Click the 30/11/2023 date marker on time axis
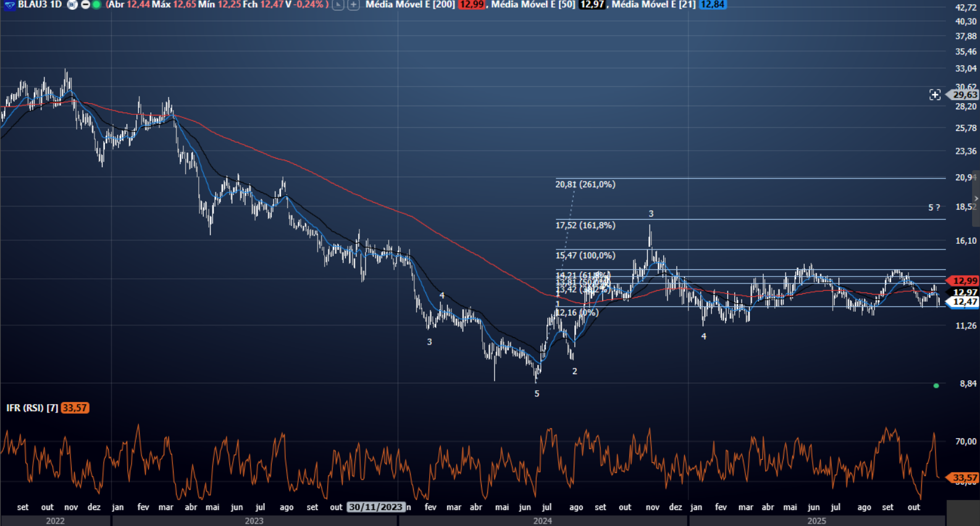 pyautogui.click(x=375, y=507)
